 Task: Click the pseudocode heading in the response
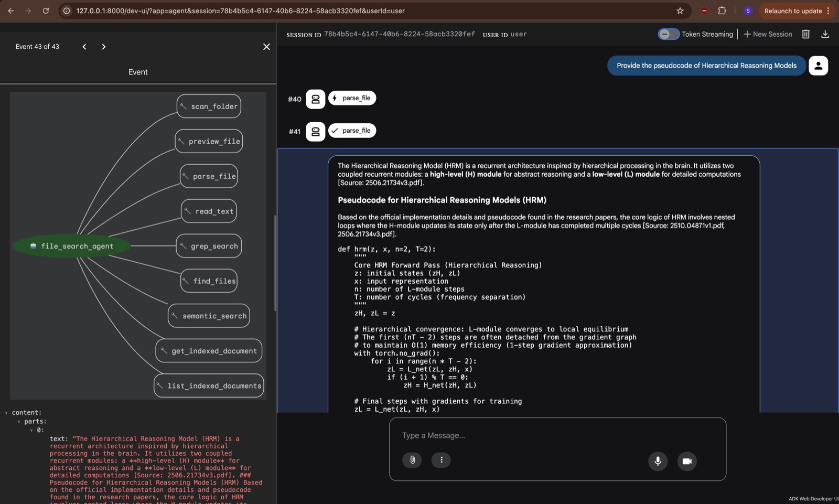point(442,200)
